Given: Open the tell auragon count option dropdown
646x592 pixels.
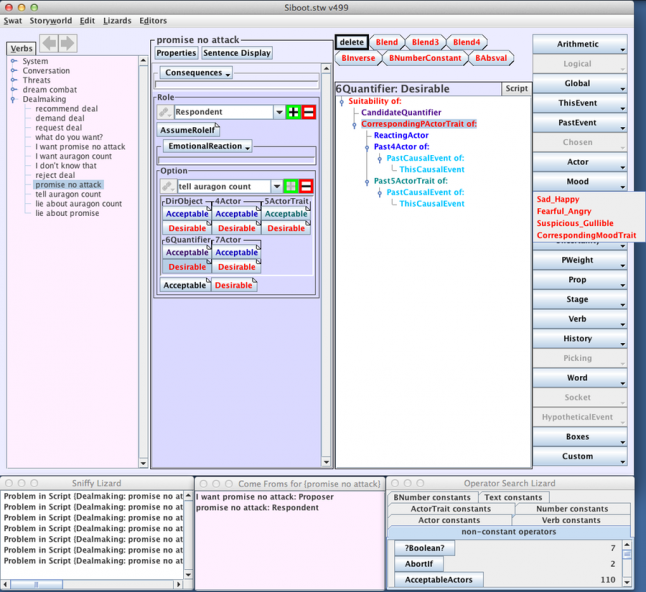Looking at the screenshot, I should [276, 187].
